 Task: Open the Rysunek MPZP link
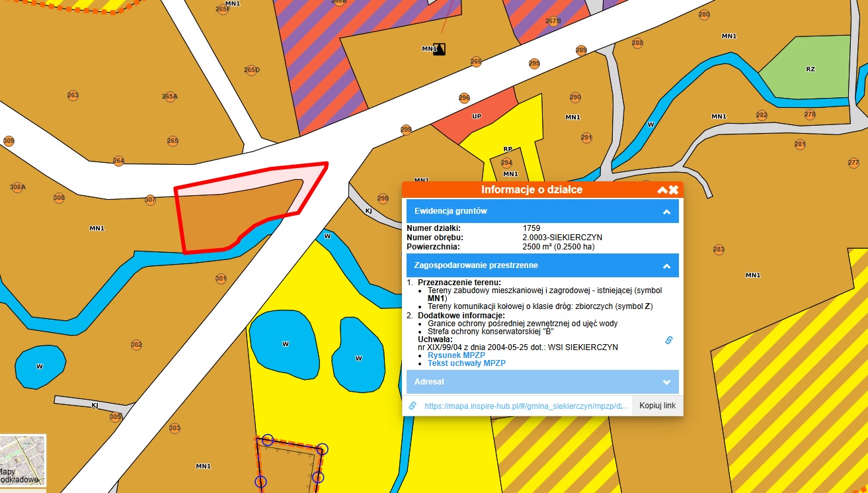(x=456, y=355)
